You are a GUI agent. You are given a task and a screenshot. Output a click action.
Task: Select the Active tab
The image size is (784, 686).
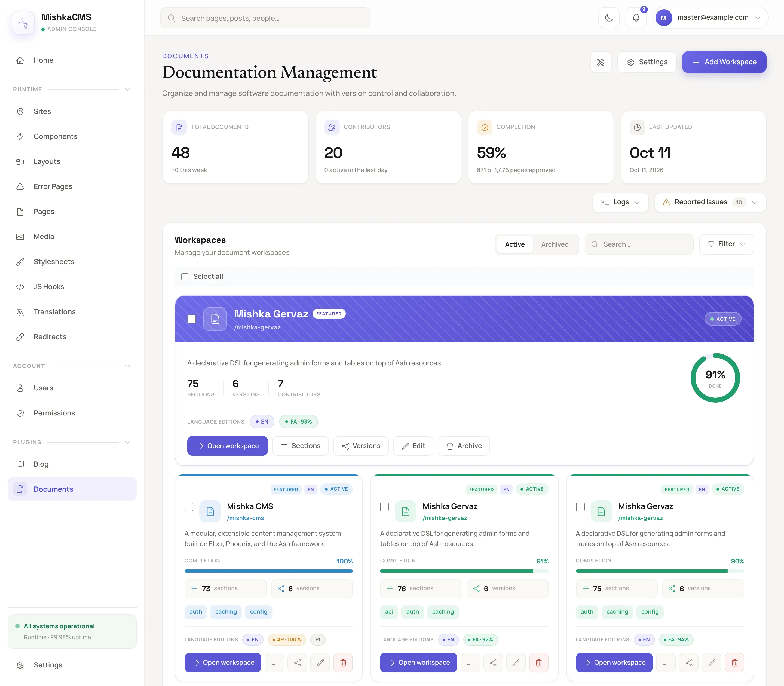click(x=514, y=244)
